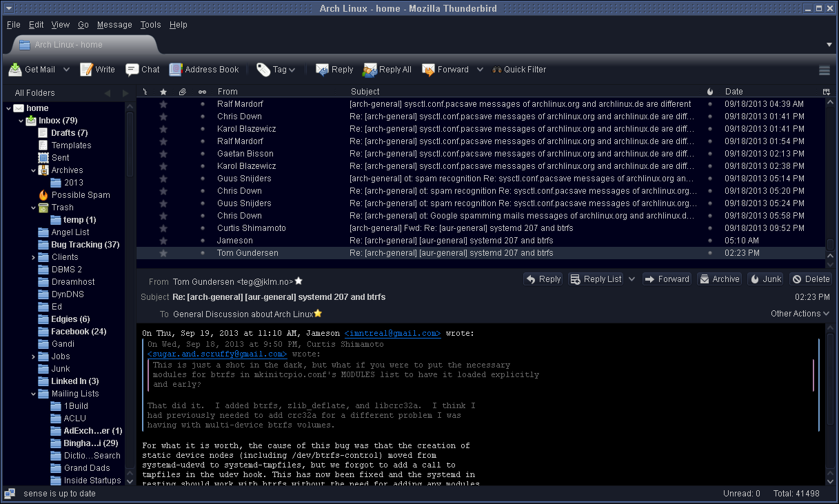The width and height of the screenshot is (839, 504).
Task: Click the sugar.and.scruffy@gmail.com link
Action: pos(217,354)
